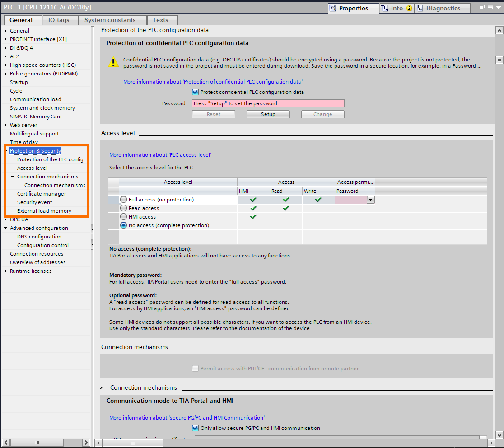Expand High speed counters (HSC) node
The height and width of the screenshot is (448, 504).
point(5,65)
